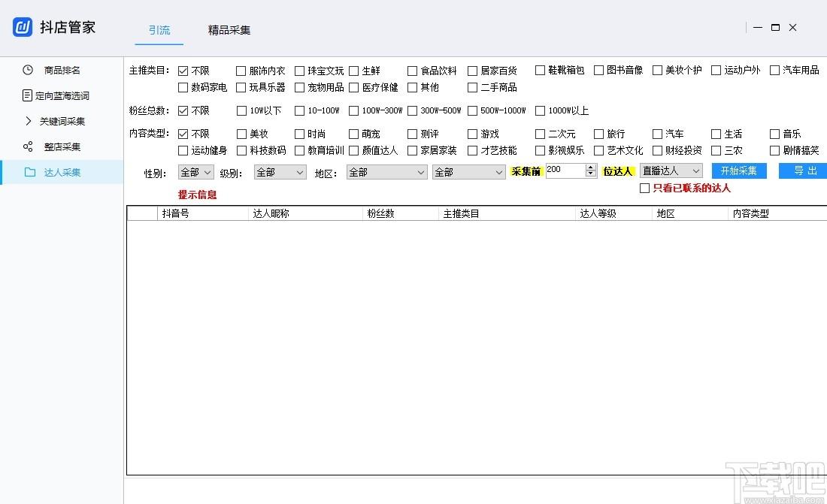
Task: Open the first 地区 dropdown
Action: [x=386, y=173]
